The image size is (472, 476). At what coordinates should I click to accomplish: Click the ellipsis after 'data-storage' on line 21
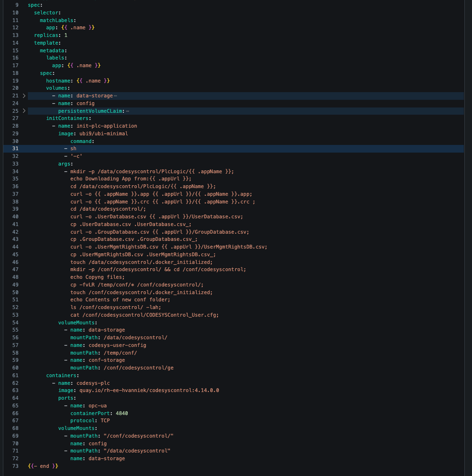(x=115, y=96)
